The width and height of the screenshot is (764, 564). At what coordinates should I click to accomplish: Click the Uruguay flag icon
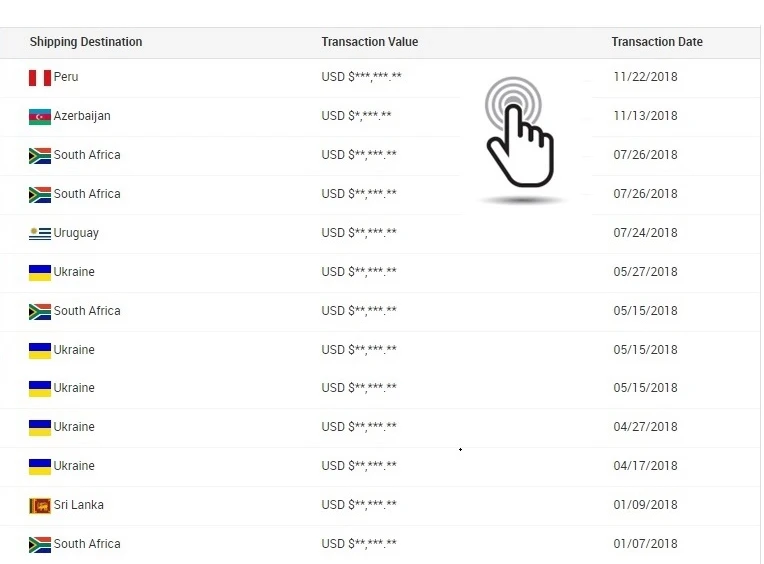tap(40, 234)
